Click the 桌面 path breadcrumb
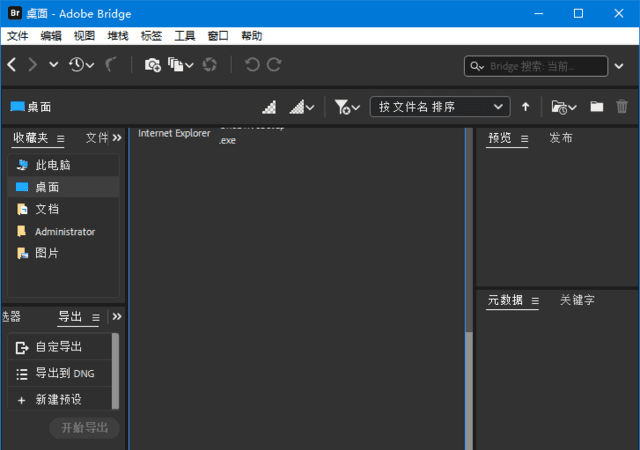The image size is (640, 450). 31,107
